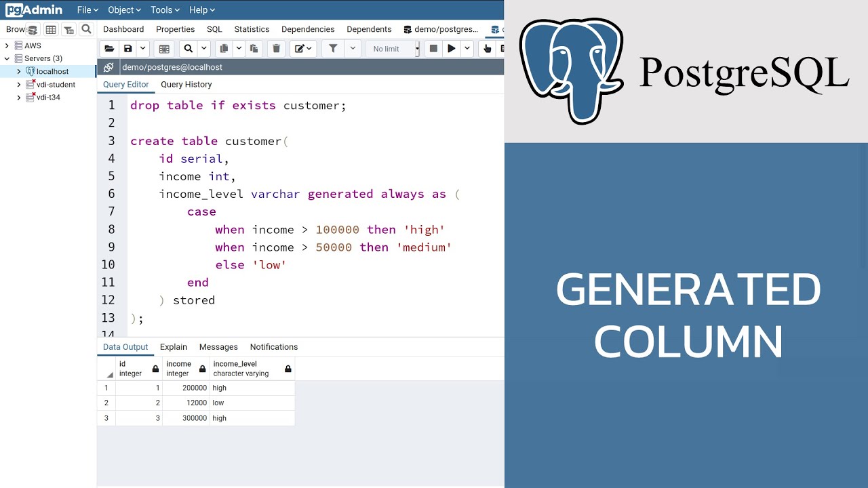
Task: Click the 'low' income_level cell
Action: point(252,403)
